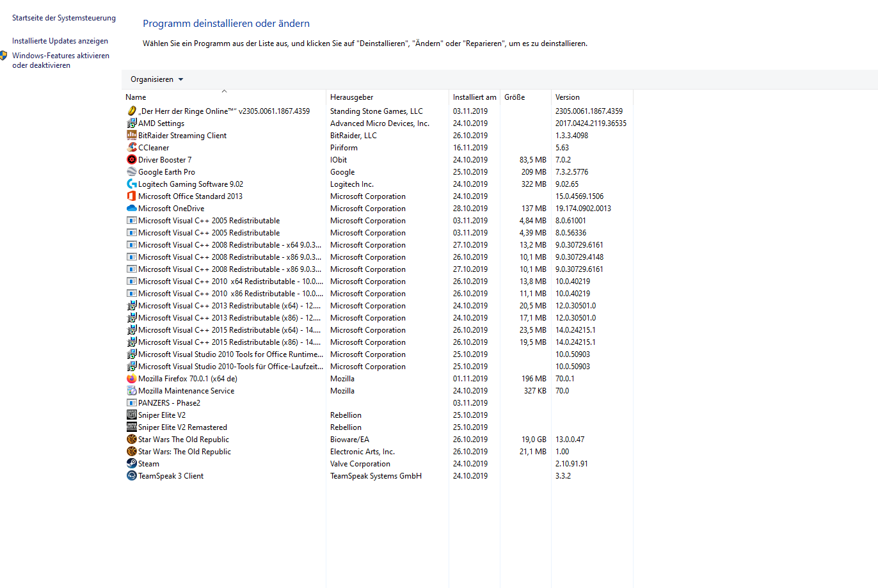
Task: Sort by Version column header
Action: pos(592,97)
